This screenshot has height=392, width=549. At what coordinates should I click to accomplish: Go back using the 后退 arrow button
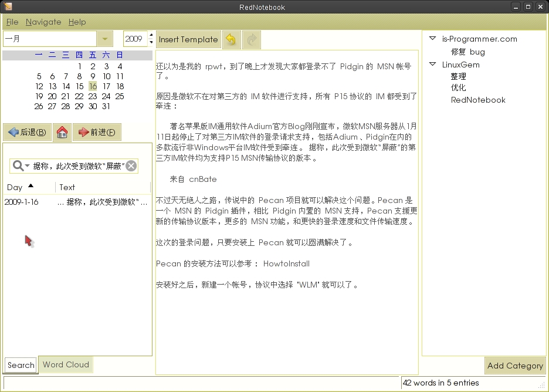click(x=27, y=132)
